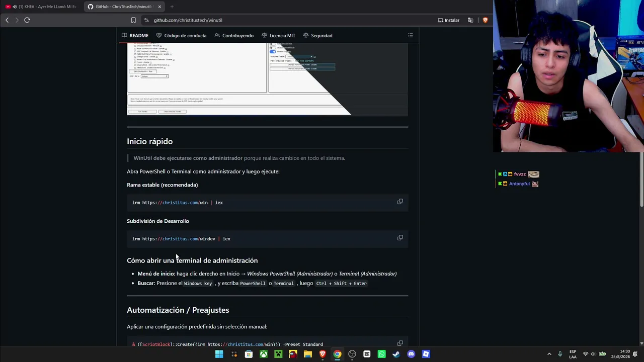The height and width of the screenshot is (362, 644).
Task: Click the translate page icon
Action: click(x=470, y=20)
